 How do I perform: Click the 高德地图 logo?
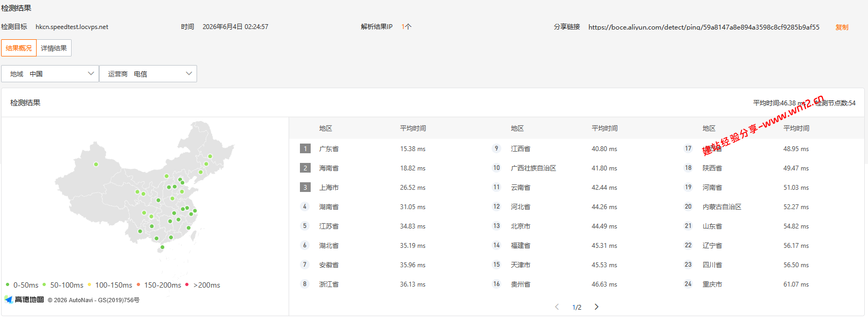coord(25,299)
